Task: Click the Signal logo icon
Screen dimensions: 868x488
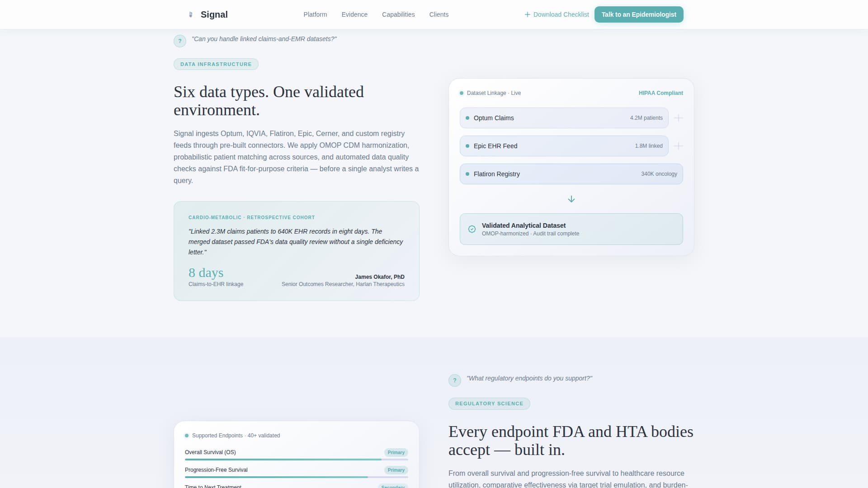Action: pyautogui.click(x=190, y=14)
